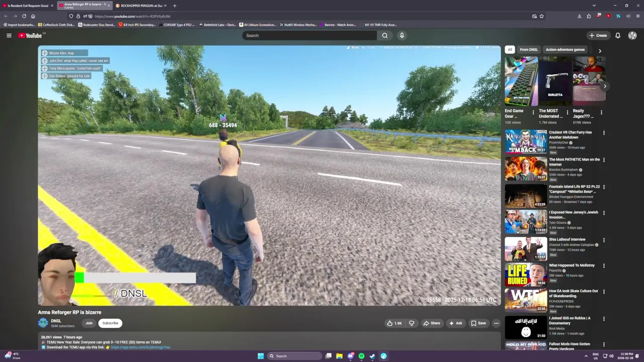Screen dimensions: 644x362
Task: Open more actions ellipsis under video
Action: pos(496,323)
